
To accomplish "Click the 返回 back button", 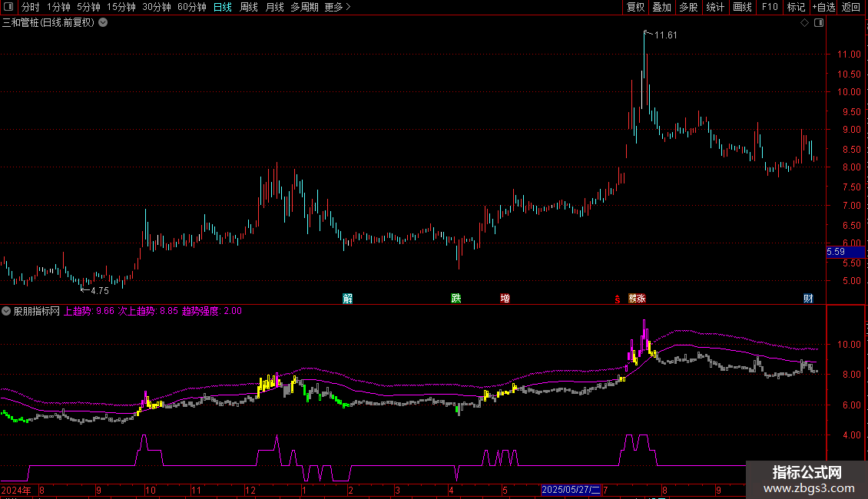I will coord(851,7).
